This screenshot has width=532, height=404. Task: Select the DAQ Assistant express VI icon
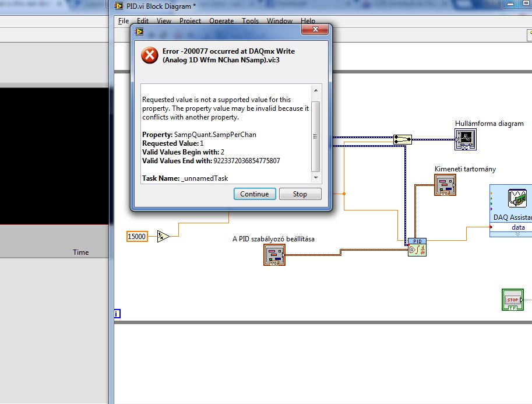[517, 198]
